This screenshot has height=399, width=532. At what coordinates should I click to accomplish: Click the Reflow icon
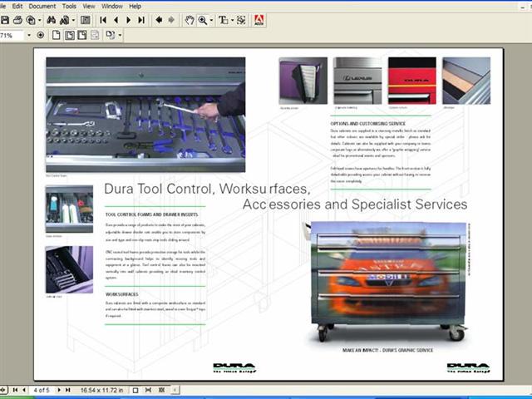click(95, 35)
